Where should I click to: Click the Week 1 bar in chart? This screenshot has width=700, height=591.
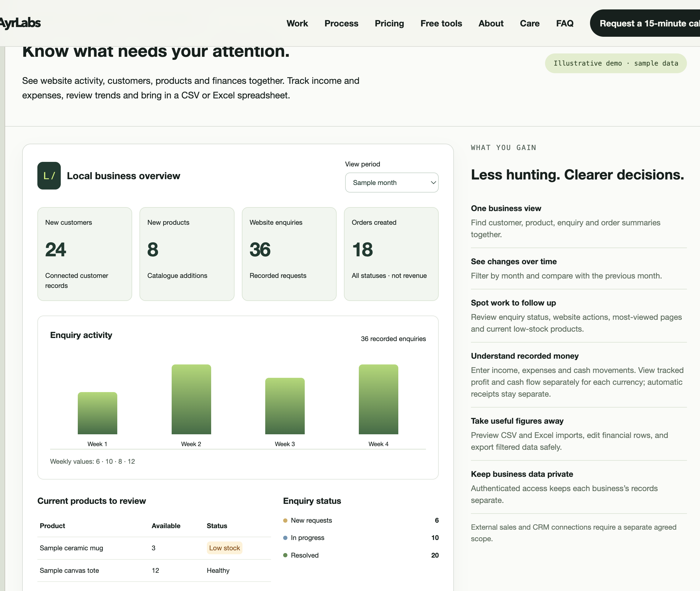pos(98,413)
